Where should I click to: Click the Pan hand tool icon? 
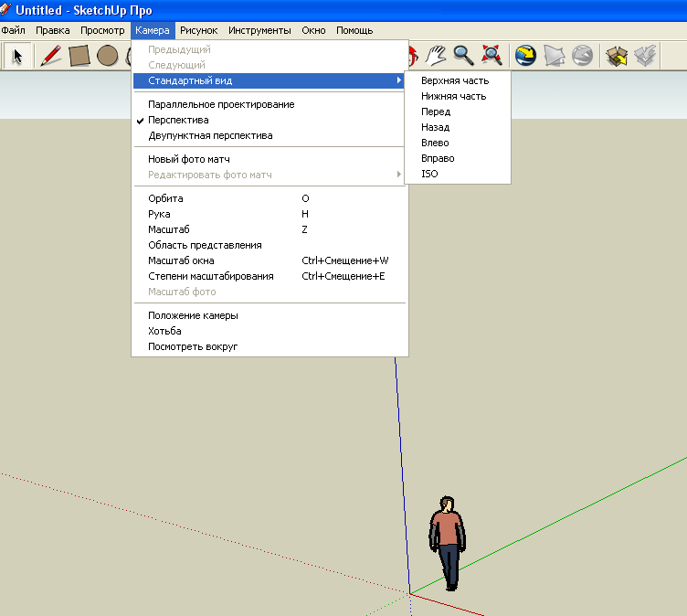pos(436,56)
